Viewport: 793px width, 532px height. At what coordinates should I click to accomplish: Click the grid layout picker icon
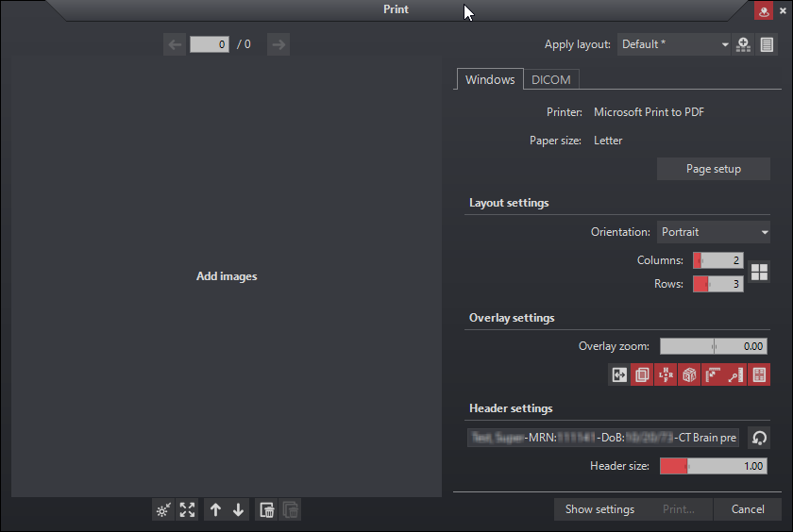(759, 273)
